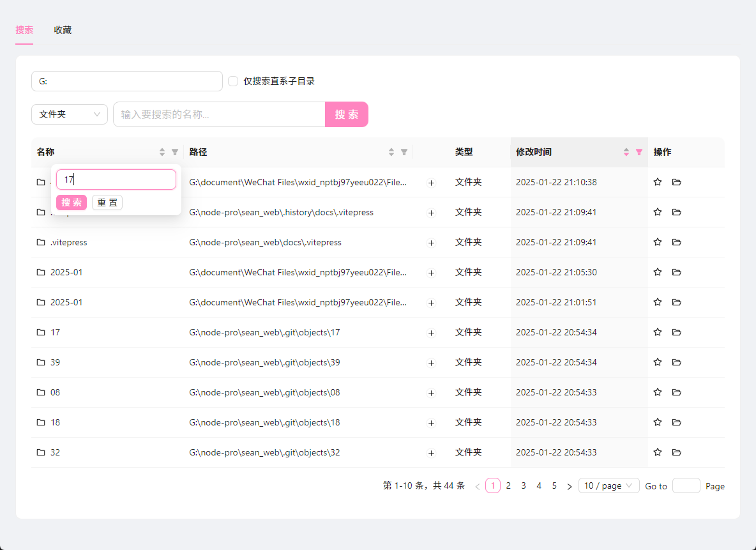756x550 pixels.
Task: Click the pink filter icon in 修改时间 column
Action: [x=639, y=152]
